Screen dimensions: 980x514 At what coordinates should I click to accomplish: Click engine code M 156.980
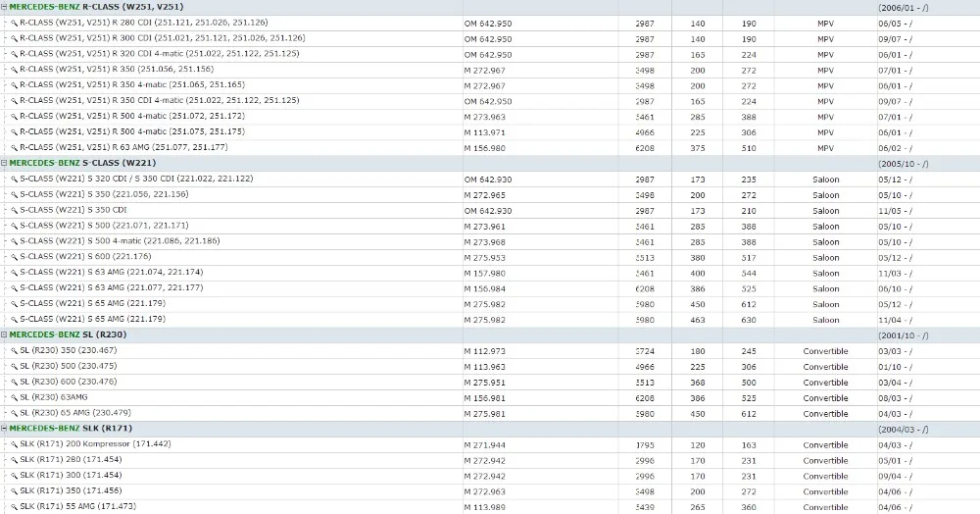coord(484,148)
